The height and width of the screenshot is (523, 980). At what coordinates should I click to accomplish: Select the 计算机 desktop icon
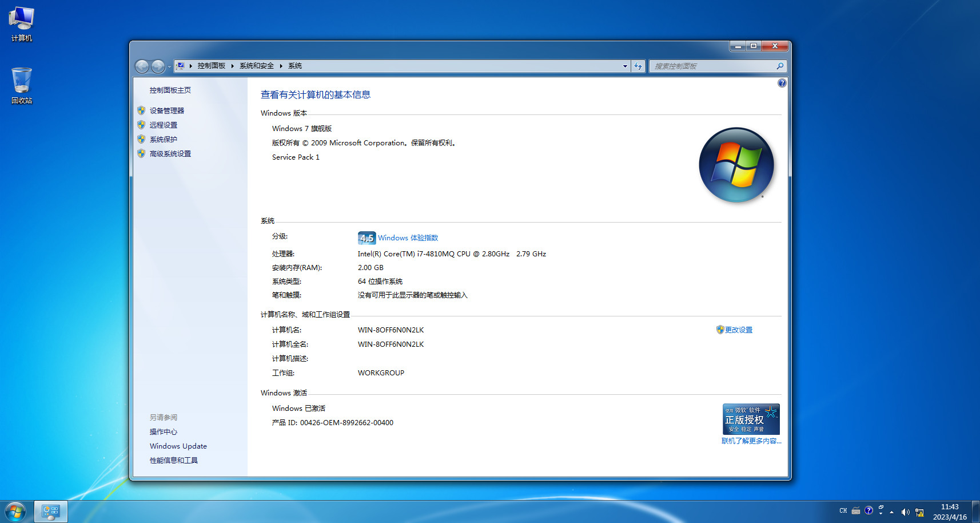[22, 24]
